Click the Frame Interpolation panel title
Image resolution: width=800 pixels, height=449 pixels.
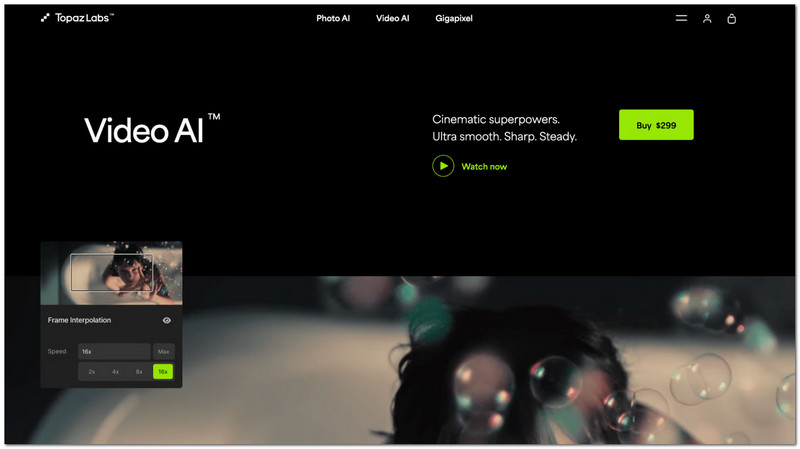point(79,320)
